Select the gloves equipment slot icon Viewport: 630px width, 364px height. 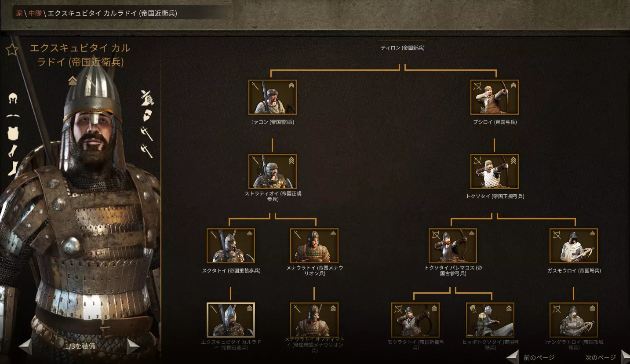pyautogui.click(x=12, y=151)
